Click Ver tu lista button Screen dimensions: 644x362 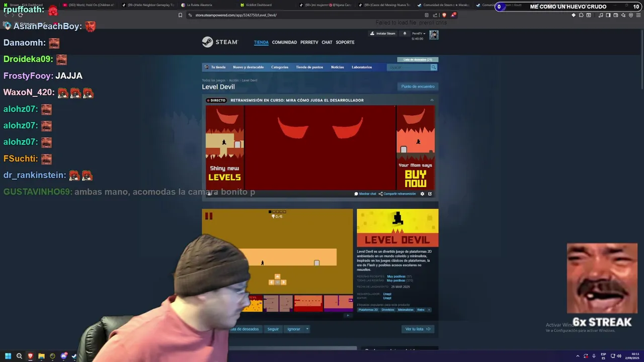tap(418, 329)
